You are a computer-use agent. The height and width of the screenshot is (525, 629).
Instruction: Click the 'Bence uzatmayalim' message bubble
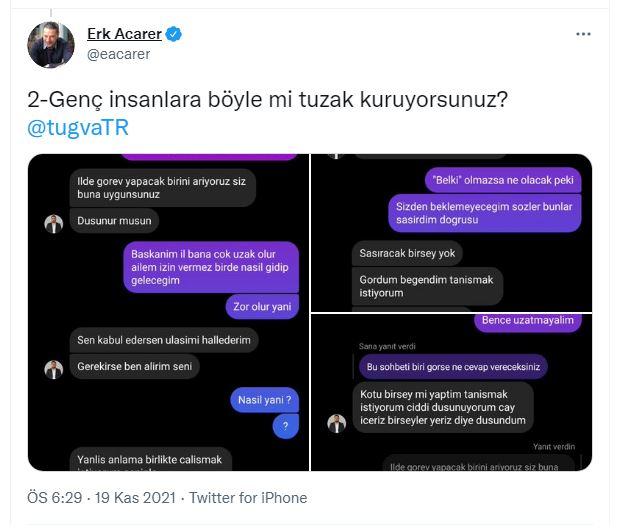click(528, 322)
